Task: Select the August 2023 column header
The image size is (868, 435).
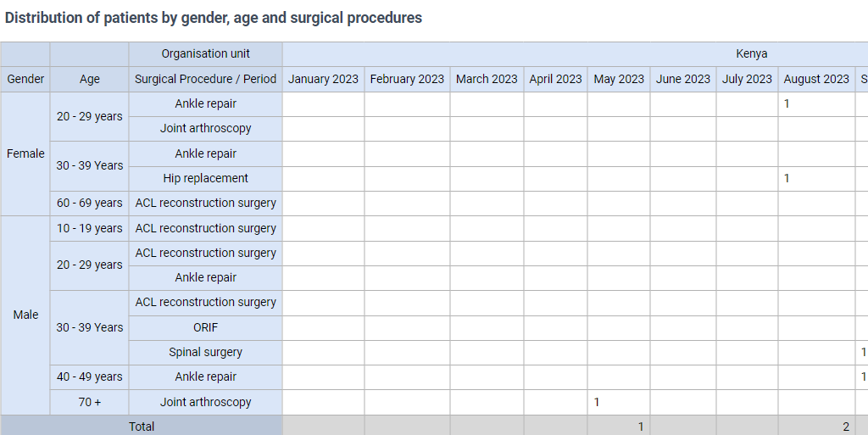Action: 816,79
